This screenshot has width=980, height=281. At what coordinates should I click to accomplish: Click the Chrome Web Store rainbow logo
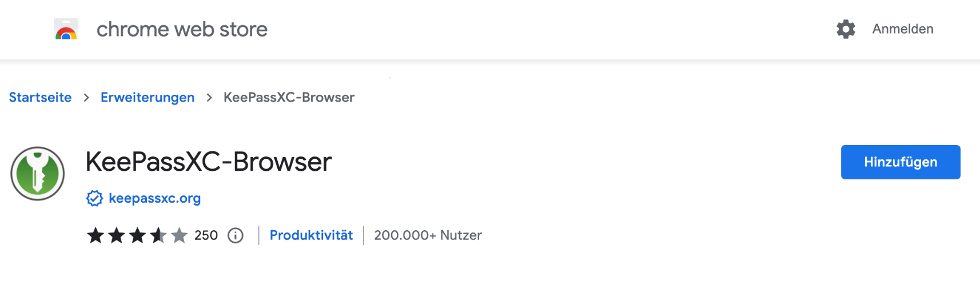tap(66, 29)
